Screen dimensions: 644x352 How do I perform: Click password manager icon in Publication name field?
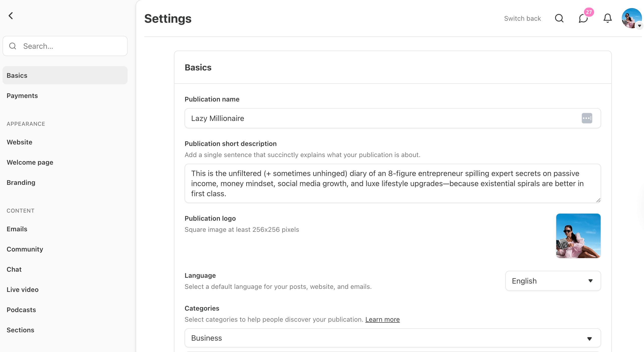[x=587, y=118]
